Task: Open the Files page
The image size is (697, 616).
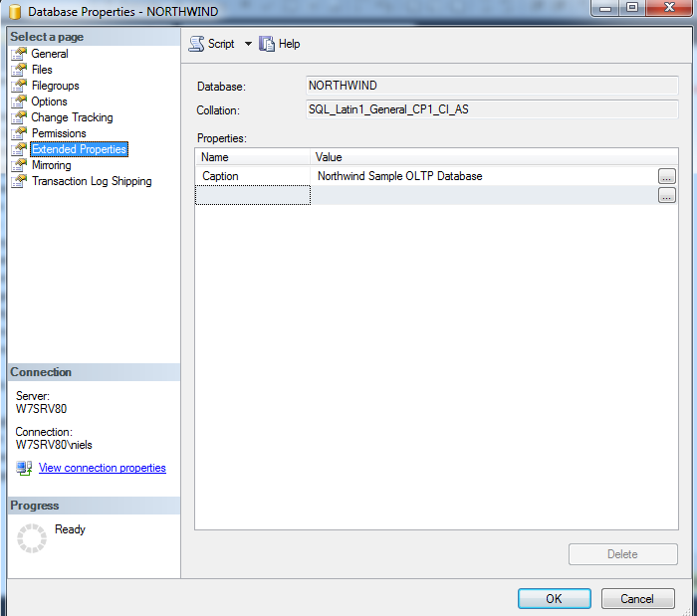Action: [42, 70]
